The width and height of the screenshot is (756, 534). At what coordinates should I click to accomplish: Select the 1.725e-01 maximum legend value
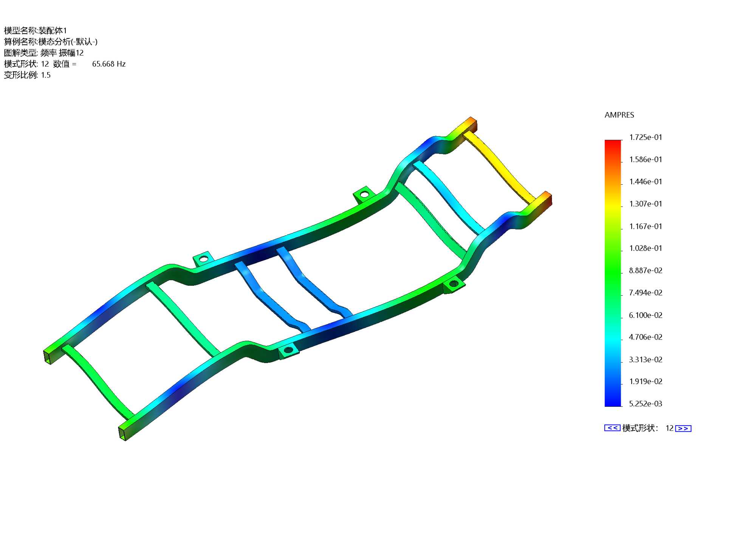[x=645, y=137]
